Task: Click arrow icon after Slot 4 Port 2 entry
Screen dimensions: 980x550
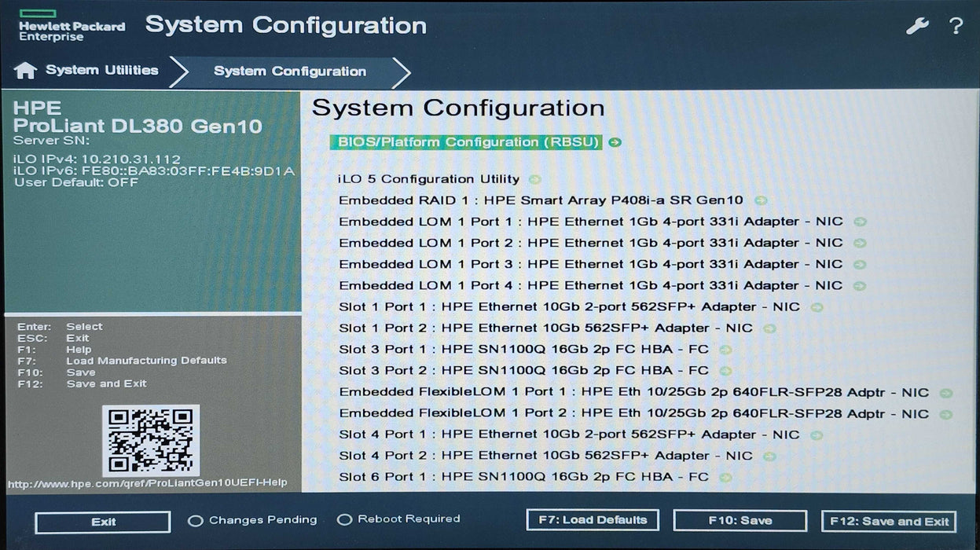Action: pyautogui.click(x=769, y=456)
